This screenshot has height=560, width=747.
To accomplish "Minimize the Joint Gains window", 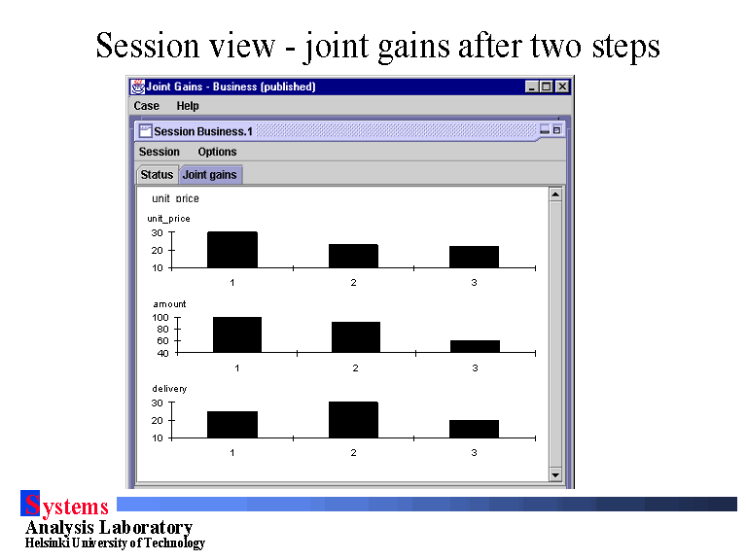I will click(x=531, y=87).
